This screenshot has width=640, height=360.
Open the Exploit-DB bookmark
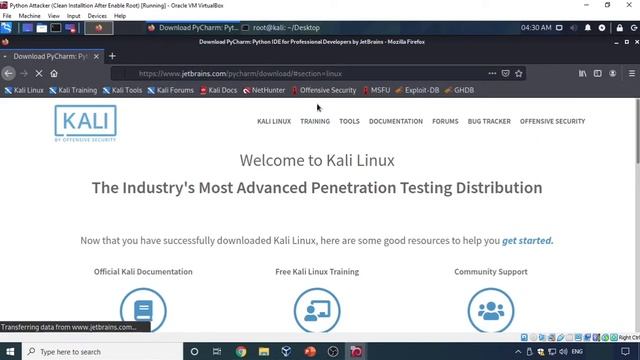pos(417,90)
